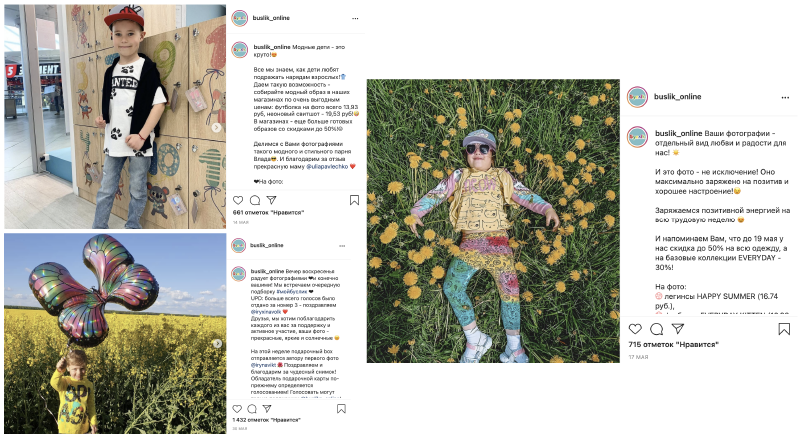This screenshot has width=800, height=438.
Task: Toggle like heart on the 661 likes post
Action: [238, 200]
